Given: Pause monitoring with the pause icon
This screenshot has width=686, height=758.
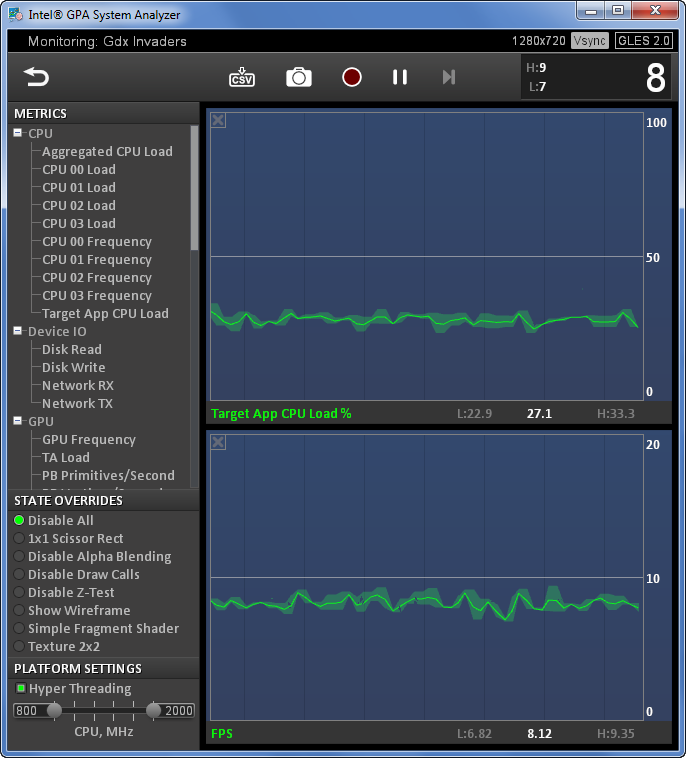Looking at the screenshot, I should pos(400,77).
